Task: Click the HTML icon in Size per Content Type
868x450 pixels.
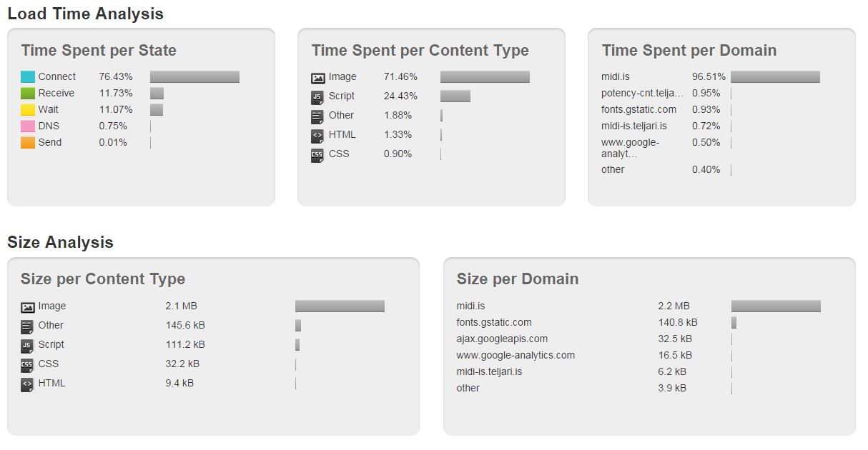Action: 28,384
